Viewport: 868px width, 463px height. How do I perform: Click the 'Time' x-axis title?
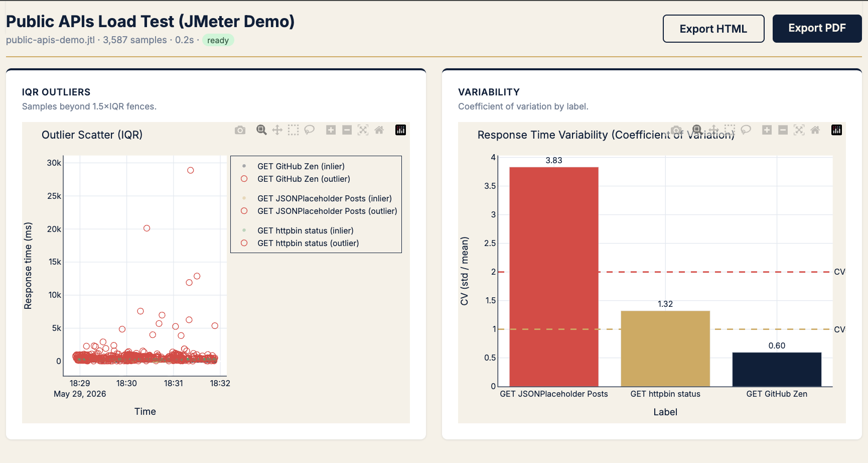(x=145, y=411)
